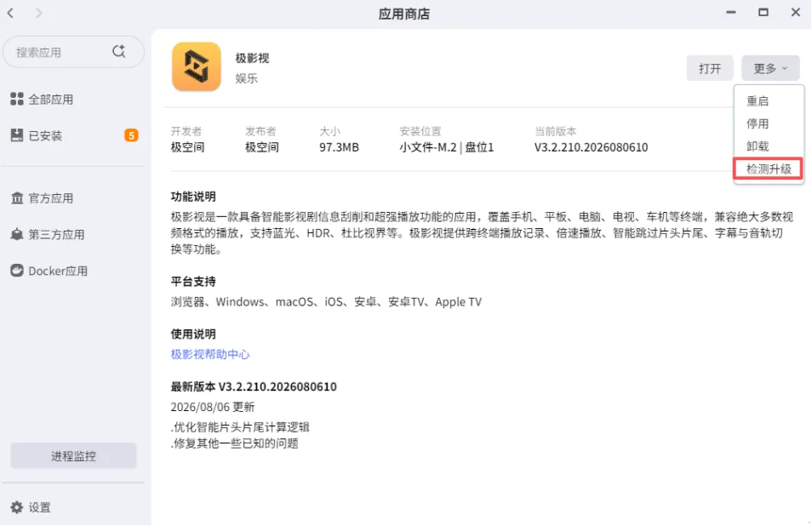The height and width of the screenshot is (526, 812).
Task: Click the 极影视 app icon
Action: point(197,66)
